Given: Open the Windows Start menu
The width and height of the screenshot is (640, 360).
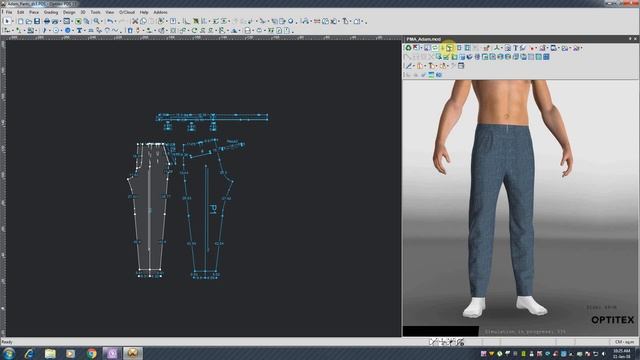Looking at the screenshot, I should tap(9, 353).
